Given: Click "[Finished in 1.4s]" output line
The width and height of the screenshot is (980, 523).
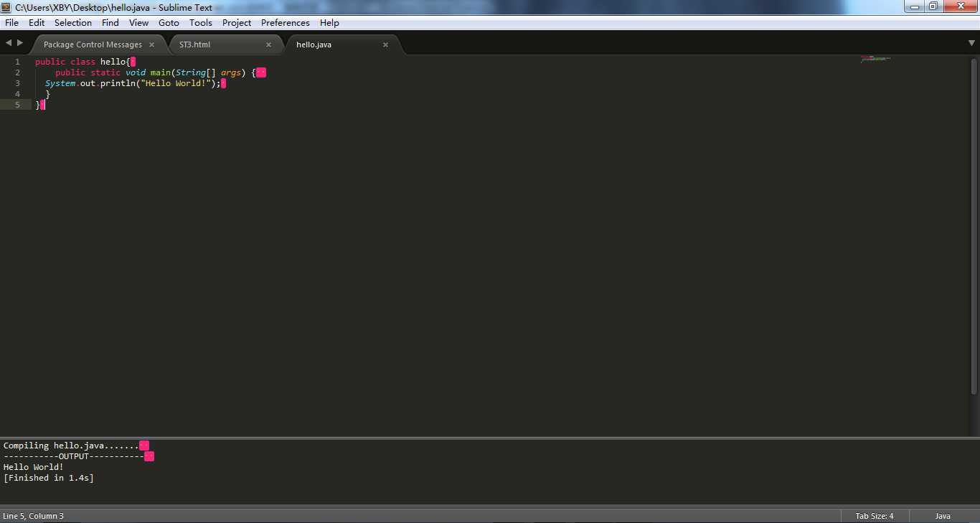Looking at the screenshot, I should [x=49, y=478].
